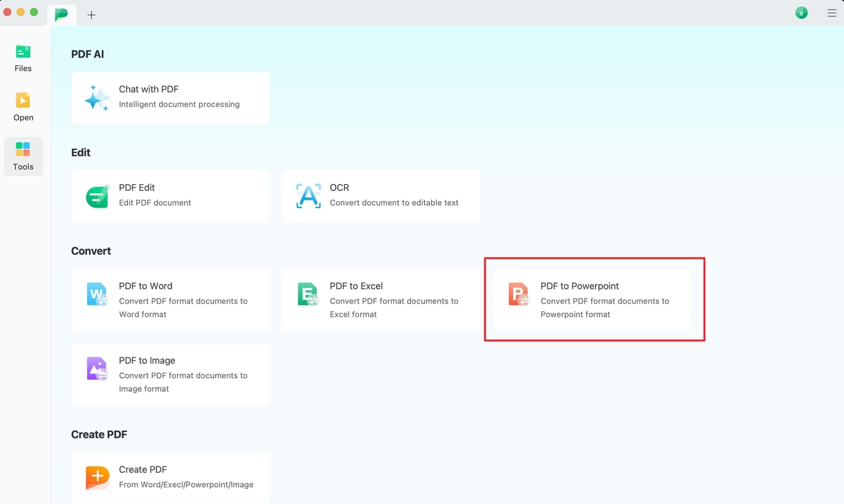Click the 'PDF AI' section heading
The width and height of the screenshot is (844, 504).
88,54
